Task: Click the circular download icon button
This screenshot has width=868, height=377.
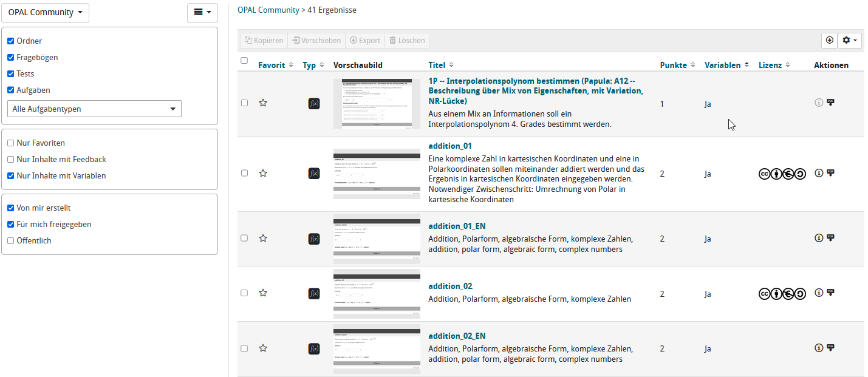Action: pos(829,40)
